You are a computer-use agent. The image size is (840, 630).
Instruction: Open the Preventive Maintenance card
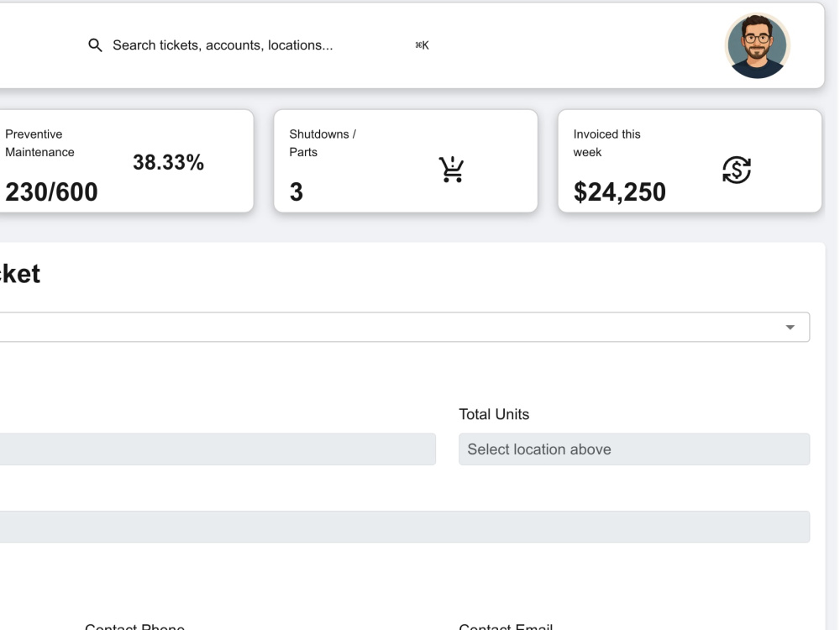click(x=127, y=161)
